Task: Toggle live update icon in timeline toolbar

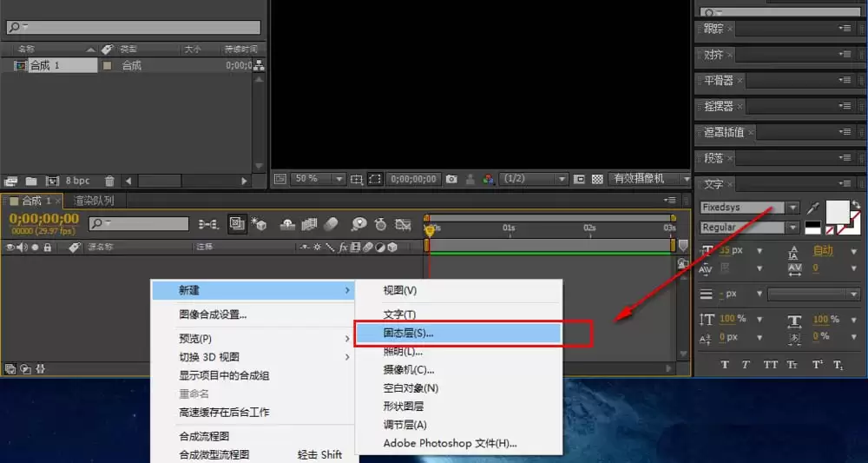Action: coord(237,224)
